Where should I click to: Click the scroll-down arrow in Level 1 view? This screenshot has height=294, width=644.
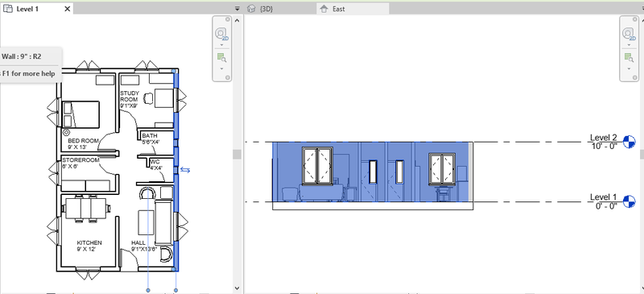point(237,288)
